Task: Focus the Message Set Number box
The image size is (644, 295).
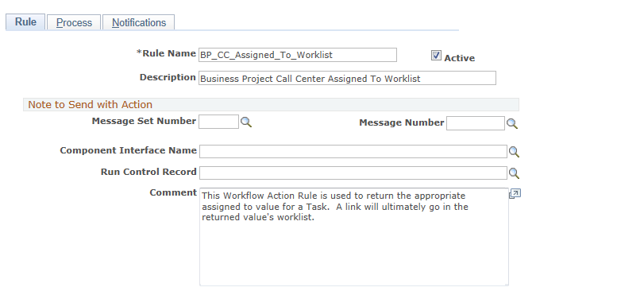Action: pyautogui.click(x=218, y=122)
